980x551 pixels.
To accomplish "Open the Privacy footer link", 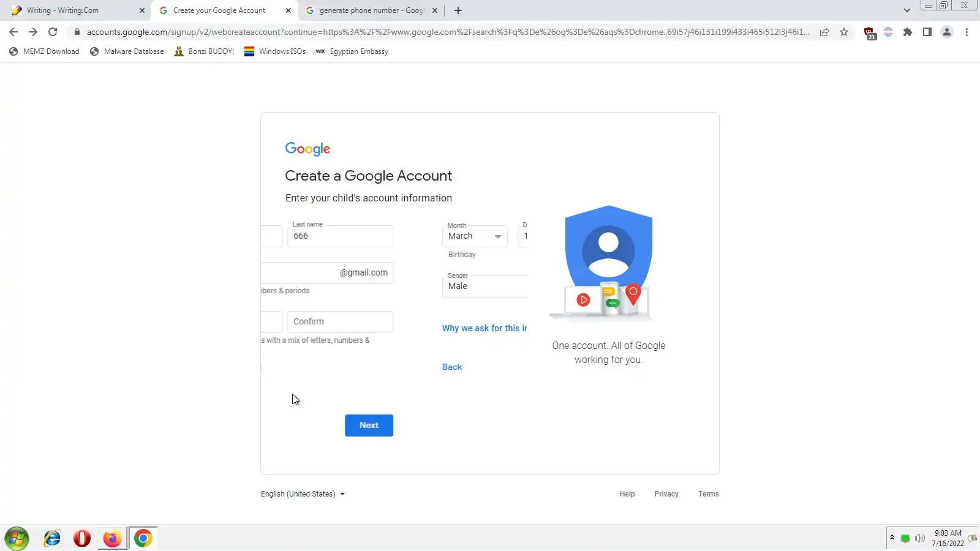I will coord(666,494).
